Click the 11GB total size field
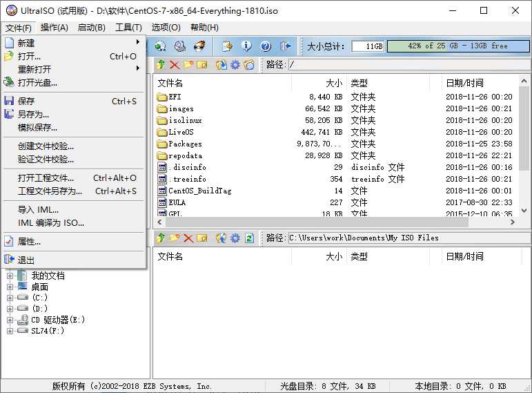This screenshot has height=393, width=532. (x=368, y=46)
